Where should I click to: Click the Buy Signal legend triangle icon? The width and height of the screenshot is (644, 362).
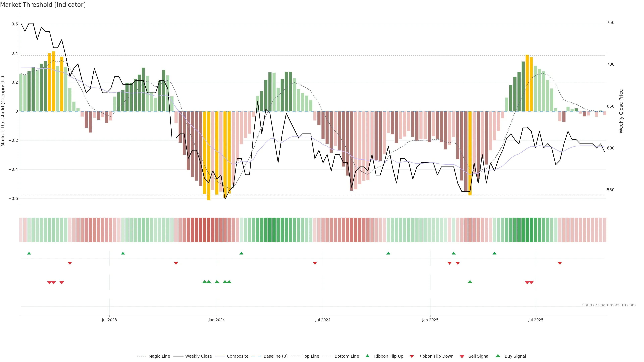(x=498, y=356)
